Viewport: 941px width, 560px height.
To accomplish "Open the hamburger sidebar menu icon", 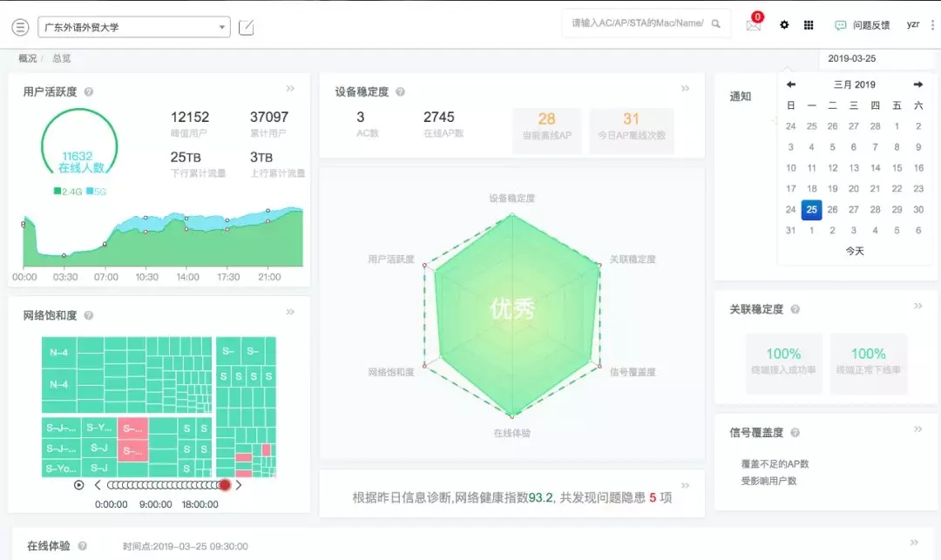I will 20,27.
